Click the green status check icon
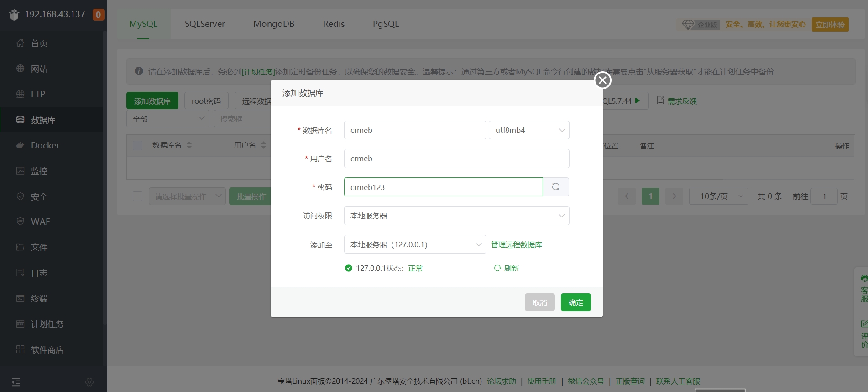The height and width of the screenshot is (392, 868). tap(349, 268)
